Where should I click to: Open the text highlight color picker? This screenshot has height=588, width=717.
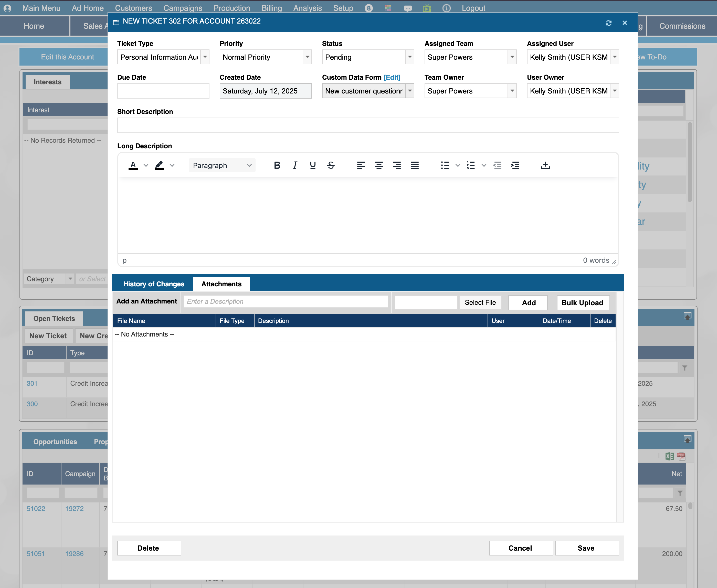[x=172, y=165]
